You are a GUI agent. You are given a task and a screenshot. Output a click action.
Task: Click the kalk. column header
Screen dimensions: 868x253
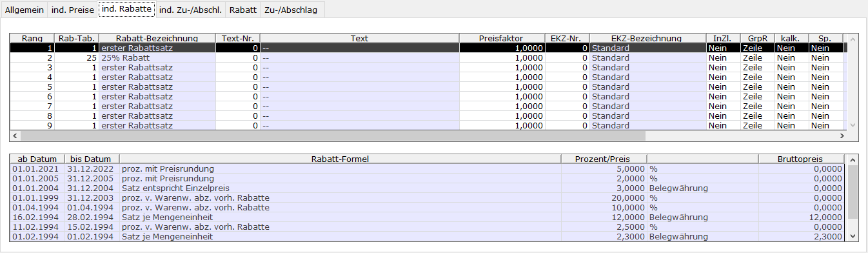click(791, 38)
